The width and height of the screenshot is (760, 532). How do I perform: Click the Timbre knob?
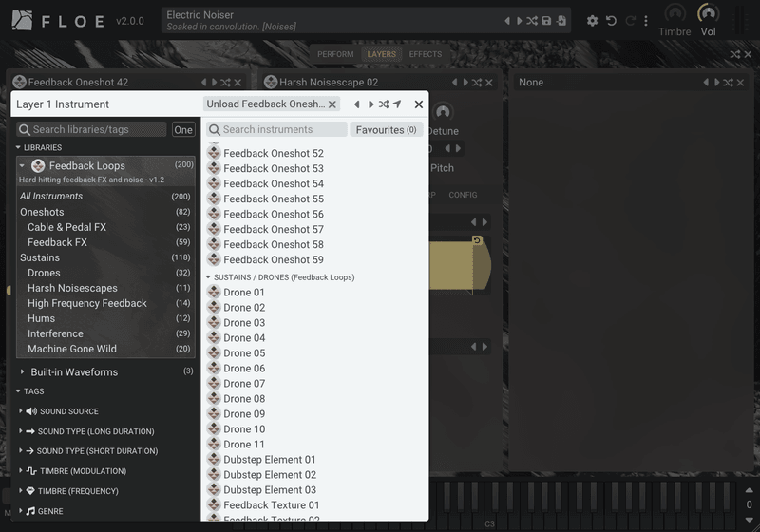click(674, 13)
